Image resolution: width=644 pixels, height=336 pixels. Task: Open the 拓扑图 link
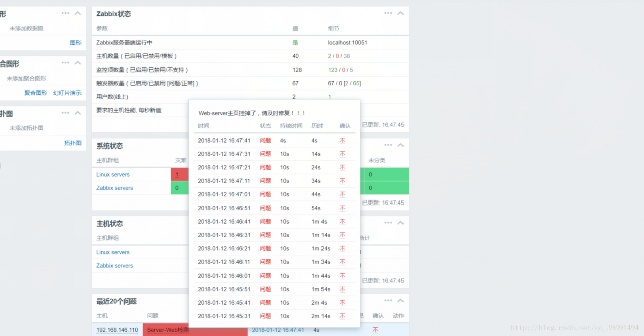click(x=73, y=143)
